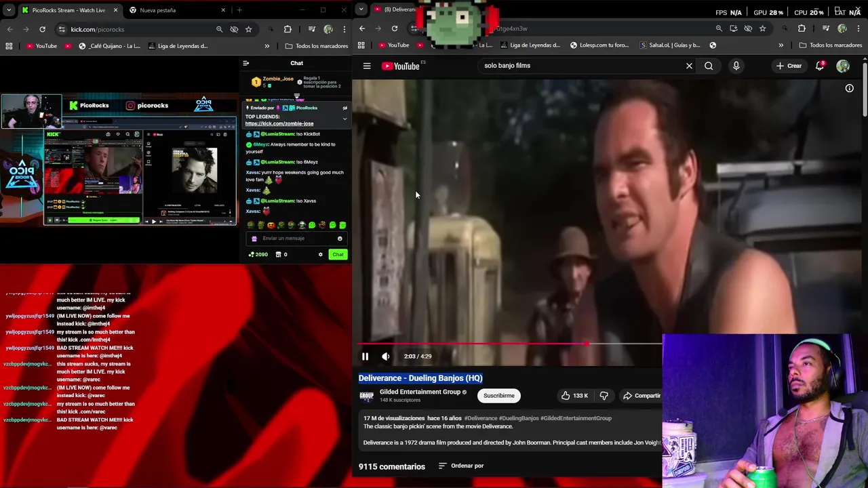Toggle eye-slash icon in YouTube address bar
868x488 pixels.
[x=748, y=28]
